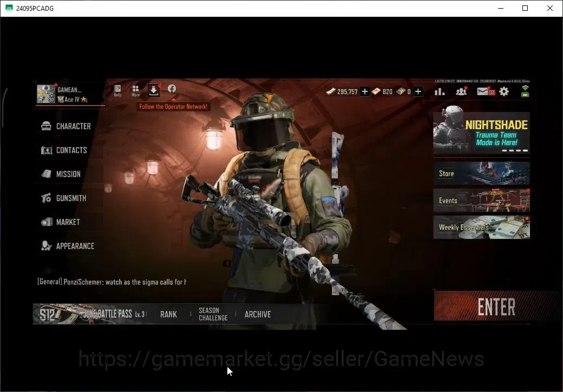563x392 pixels.
Task: Switch to the Archive tab
Action: pyautogui.click(x=258, y=315)
